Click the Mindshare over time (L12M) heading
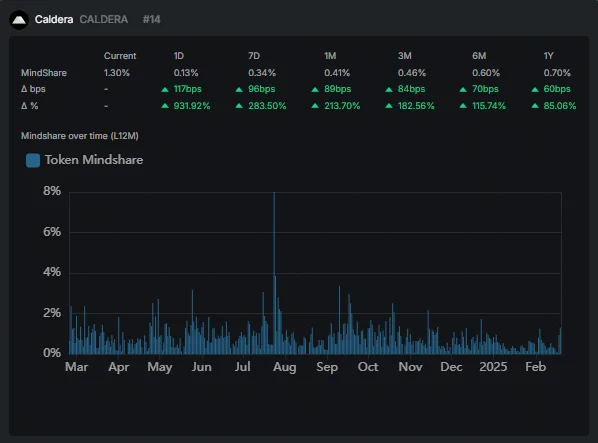The width and height of the screenshot is (598, 443). click(x=80, y=136)
